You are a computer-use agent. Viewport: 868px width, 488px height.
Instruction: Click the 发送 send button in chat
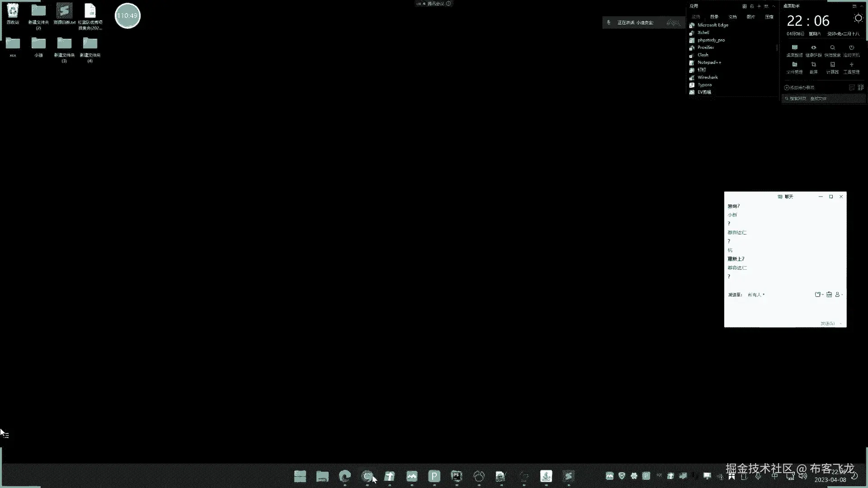[827, 324]
